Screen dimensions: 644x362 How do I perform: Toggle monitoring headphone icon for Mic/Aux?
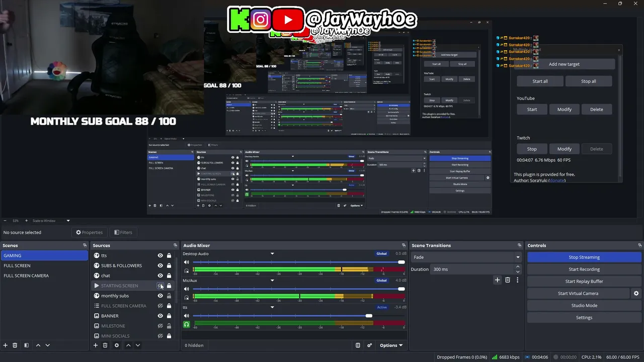187,298
